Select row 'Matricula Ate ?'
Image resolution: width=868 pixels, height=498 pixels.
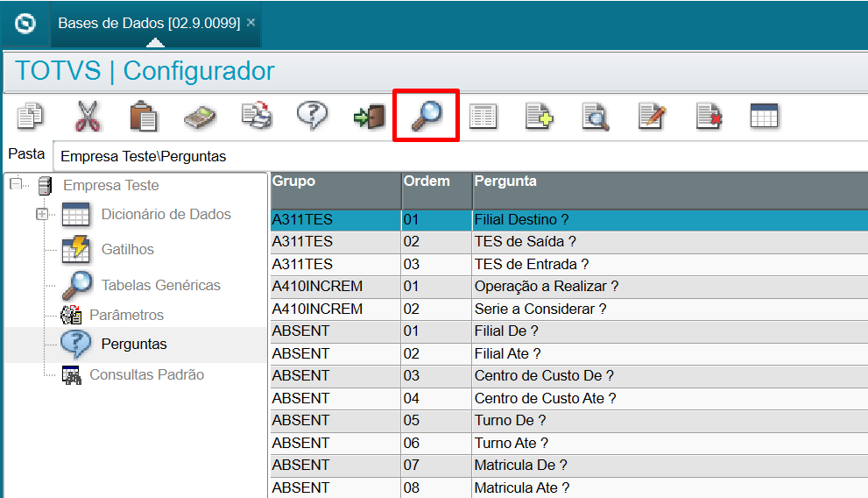point(569,487)
